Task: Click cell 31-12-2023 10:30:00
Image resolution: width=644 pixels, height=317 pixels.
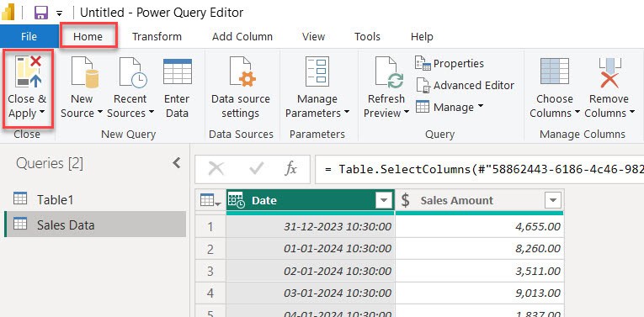Action: [311, 226]
